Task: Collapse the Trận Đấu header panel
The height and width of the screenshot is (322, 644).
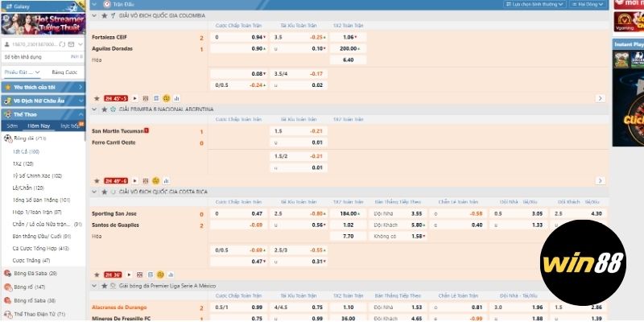Action: tap(94, 4)
